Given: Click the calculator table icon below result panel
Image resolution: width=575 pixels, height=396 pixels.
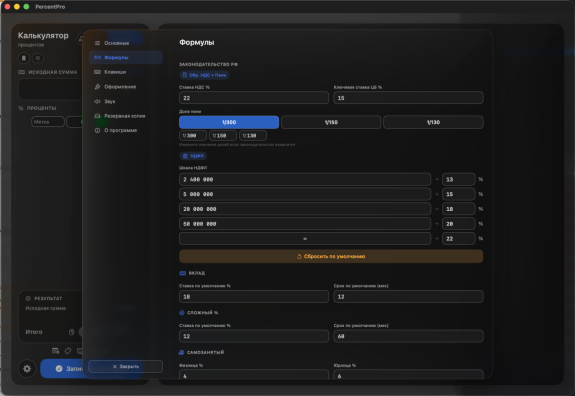Looking at the screenshot, I should [x=55, y=351].
